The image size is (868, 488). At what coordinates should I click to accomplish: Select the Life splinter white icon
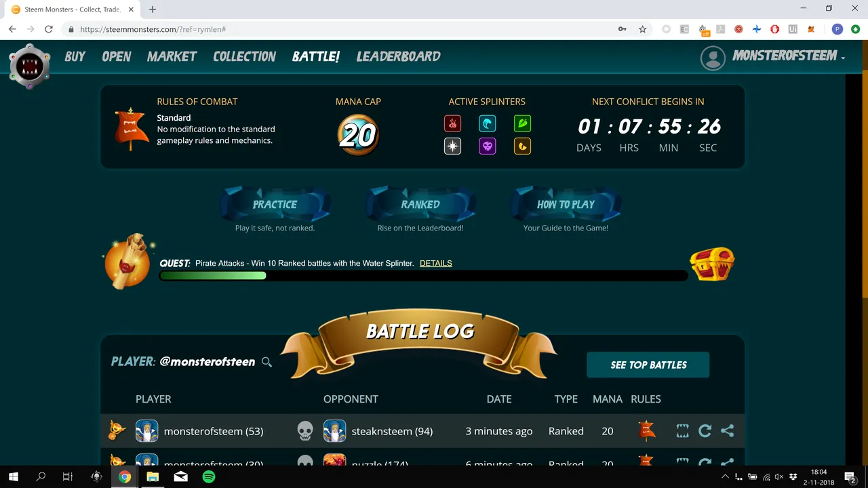click(452, 146)
